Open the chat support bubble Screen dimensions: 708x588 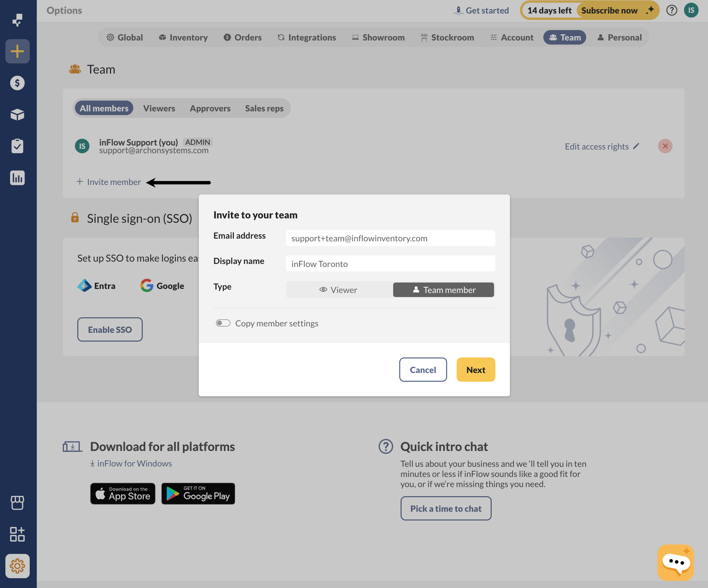pyautogui.click(x=675, y=563)
